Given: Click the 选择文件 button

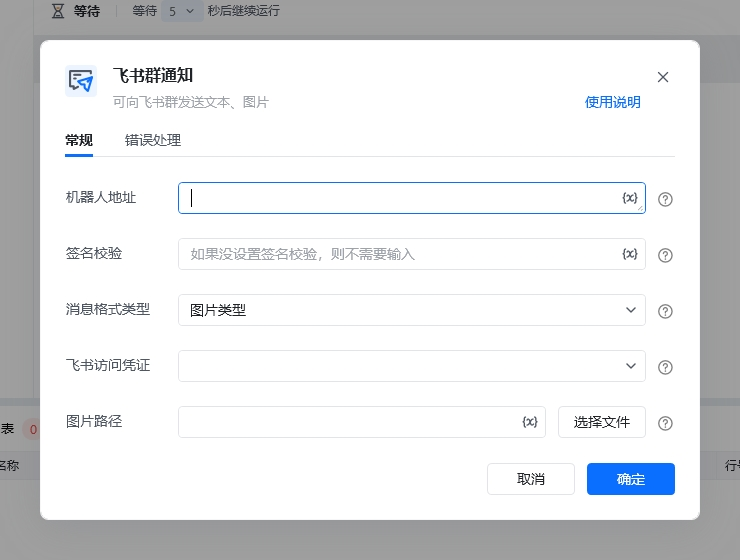Looking at the screenshot, I should (602, 422).
